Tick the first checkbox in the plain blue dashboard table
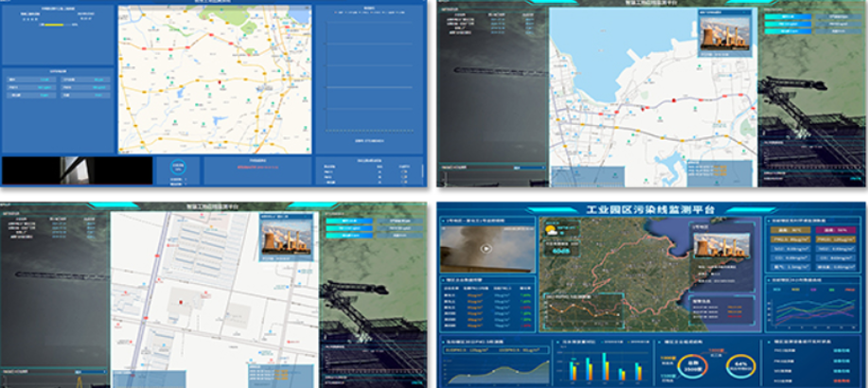868x388 pixels. click(403, 172)
